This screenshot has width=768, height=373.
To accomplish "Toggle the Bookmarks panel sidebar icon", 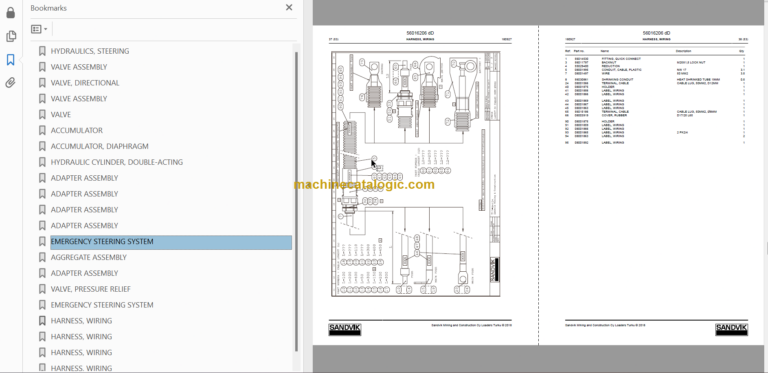I will pyautogui.click(x=10, y=60).
